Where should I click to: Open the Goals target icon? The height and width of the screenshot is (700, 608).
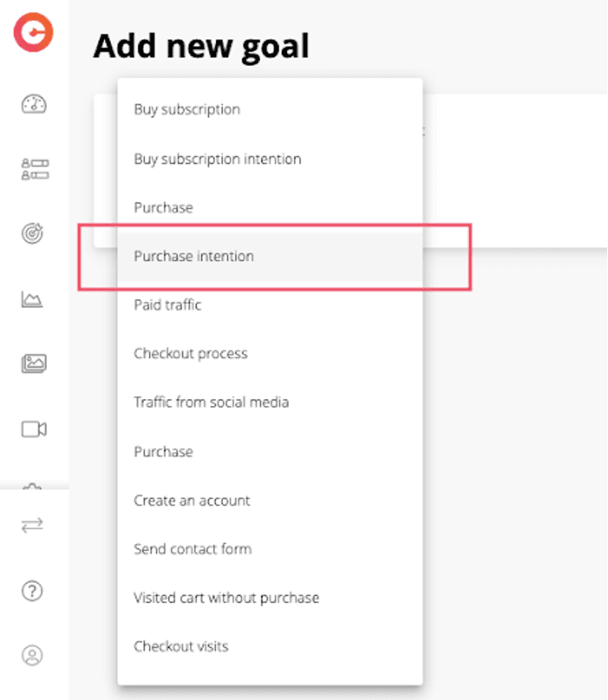coord(32,233)
